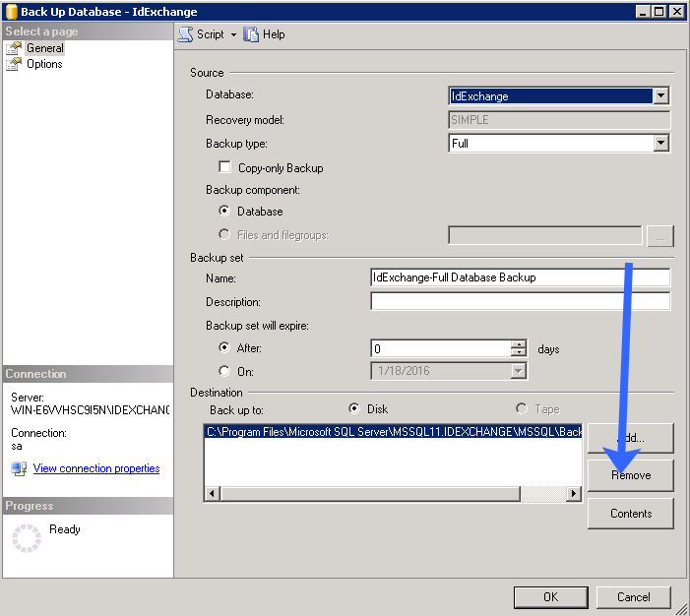Click the Script toolbar icon

185,34
